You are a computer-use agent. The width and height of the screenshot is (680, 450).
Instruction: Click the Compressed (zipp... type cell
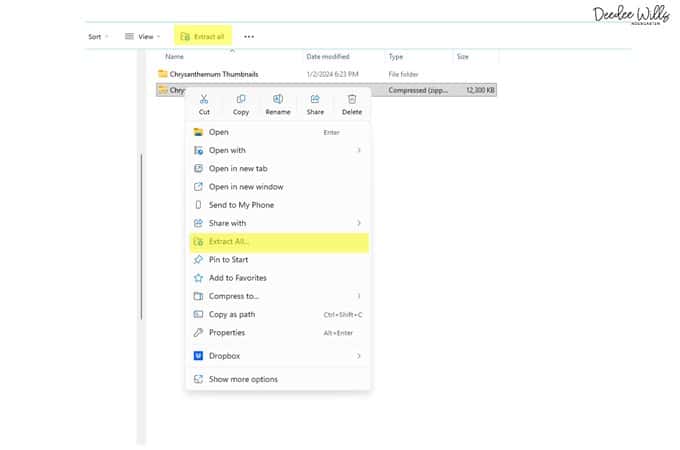coord(418,90)
